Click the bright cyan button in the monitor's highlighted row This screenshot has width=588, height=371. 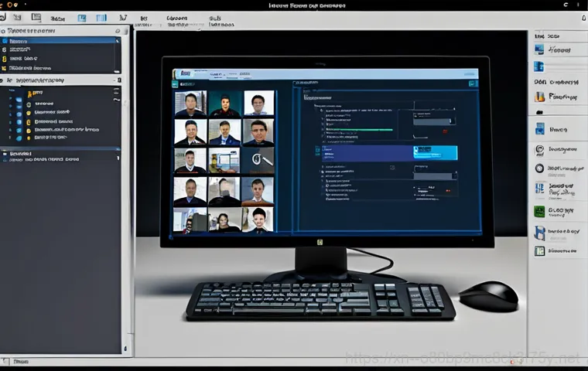[435, 153]
